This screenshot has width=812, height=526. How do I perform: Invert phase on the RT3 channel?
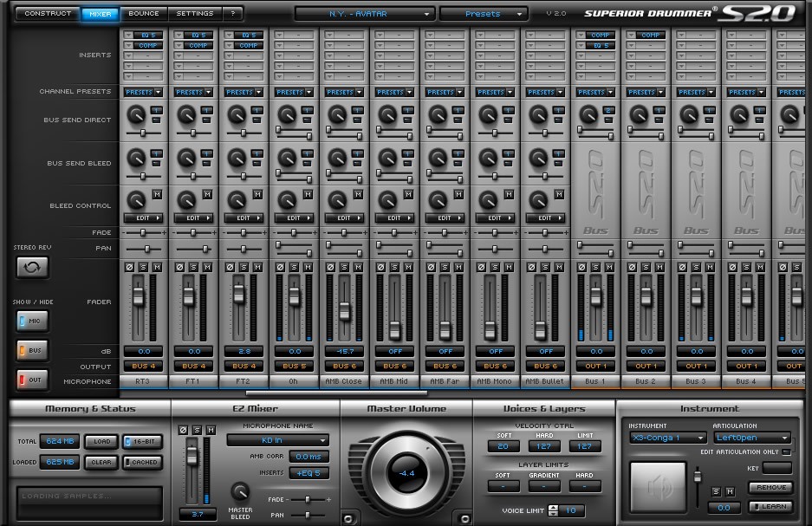coord(129,267)
